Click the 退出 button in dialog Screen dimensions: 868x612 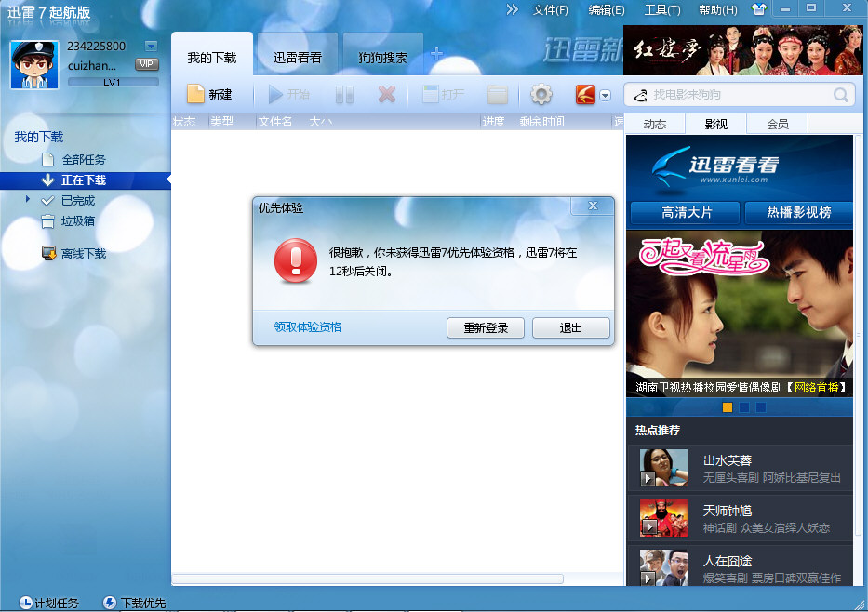coord(570,327)
